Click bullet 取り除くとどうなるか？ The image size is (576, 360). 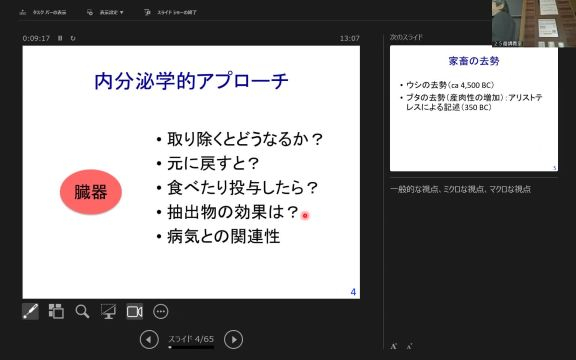coord(244,139)
